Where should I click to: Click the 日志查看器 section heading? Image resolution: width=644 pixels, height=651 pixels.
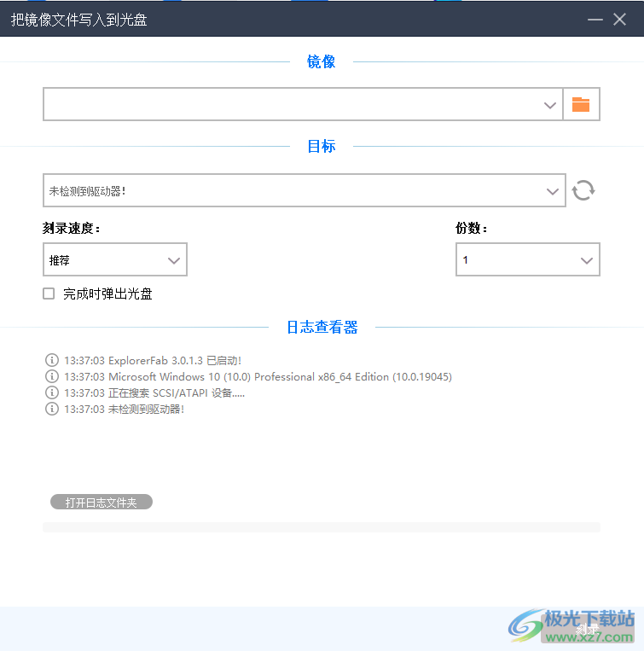click(x=322, y=327)
